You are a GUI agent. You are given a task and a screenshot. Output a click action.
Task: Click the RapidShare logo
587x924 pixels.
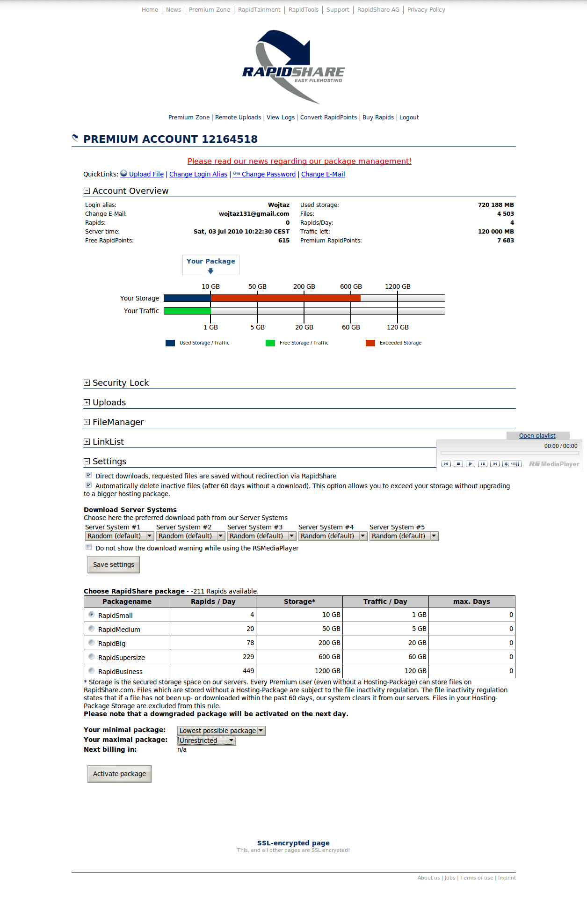(x=293, y=66)
